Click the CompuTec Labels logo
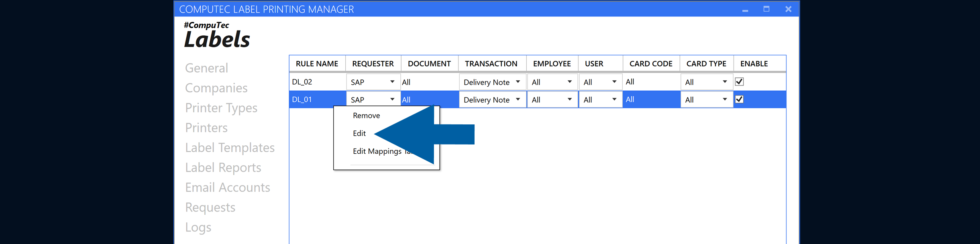980x244 pixels. pos(217,35)
